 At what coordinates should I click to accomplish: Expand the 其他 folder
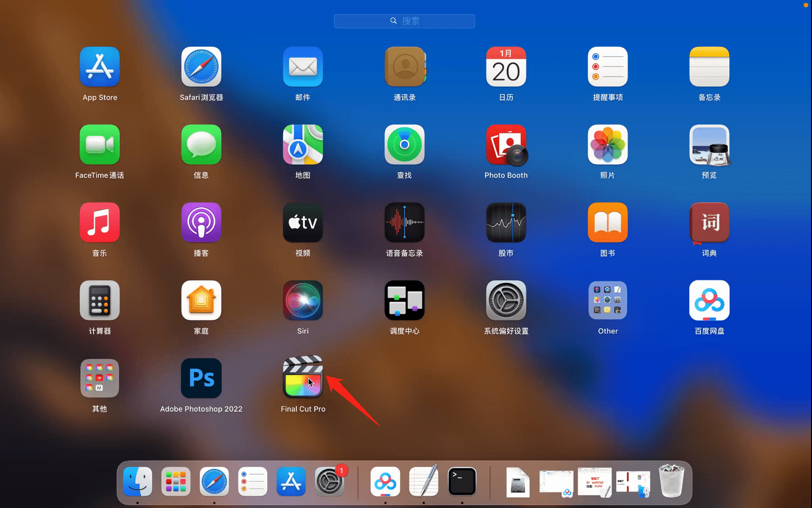(x=100, y=378)
